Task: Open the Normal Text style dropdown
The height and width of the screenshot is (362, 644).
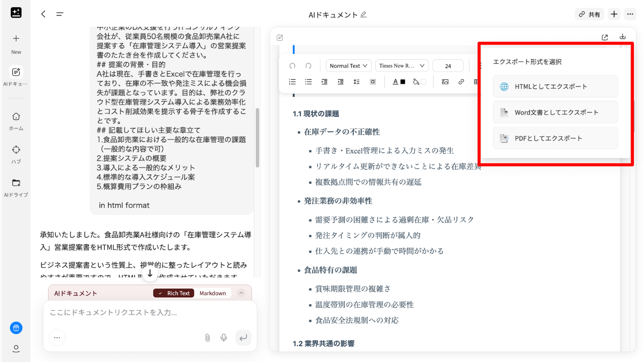Action: [348, 66]
